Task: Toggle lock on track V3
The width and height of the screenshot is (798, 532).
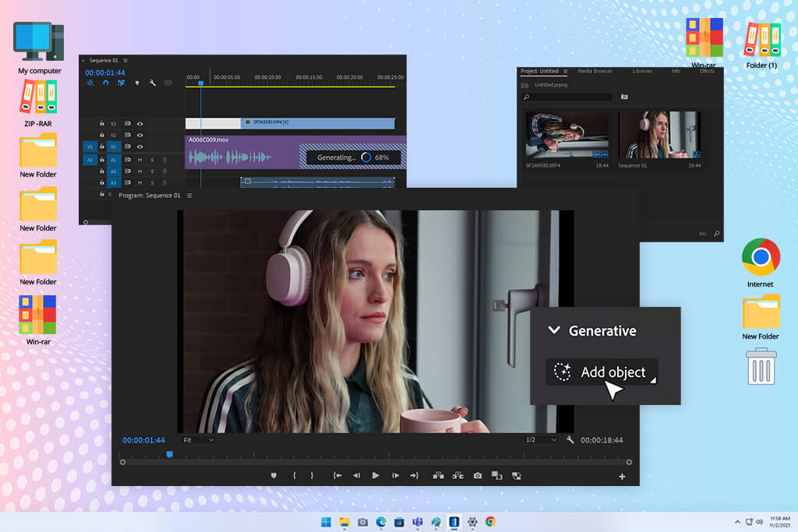Action: pos(102,123)
